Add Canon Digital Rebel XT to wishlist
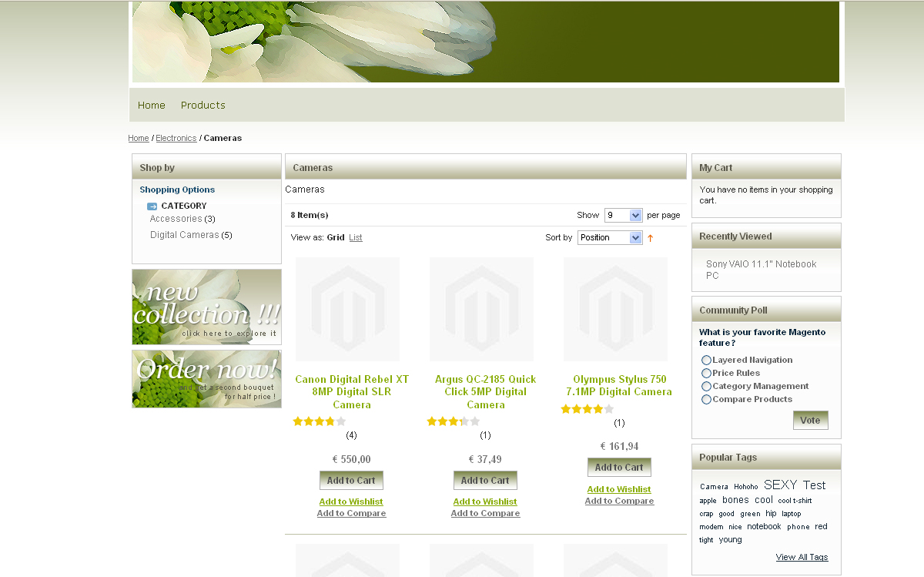 351,502
